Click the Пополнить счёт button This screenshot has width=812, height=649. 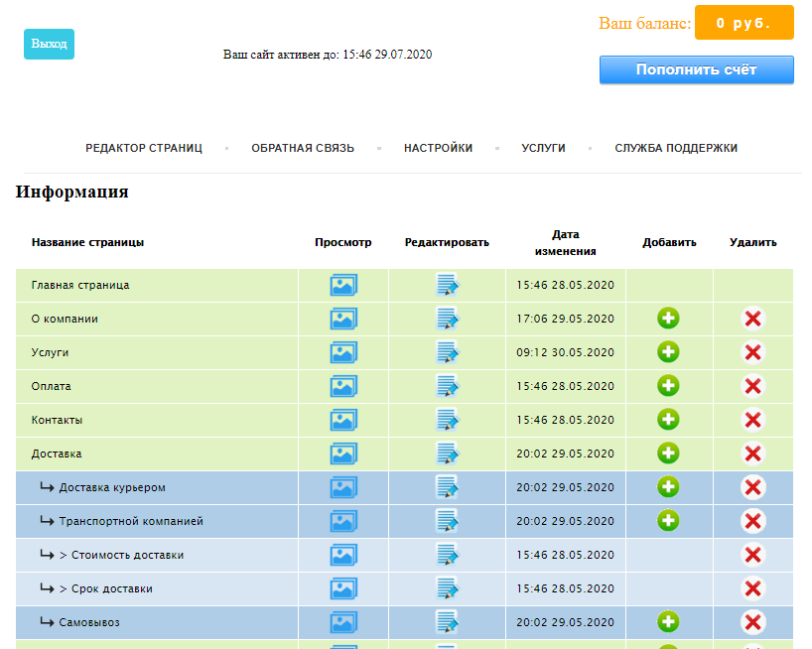696,69
